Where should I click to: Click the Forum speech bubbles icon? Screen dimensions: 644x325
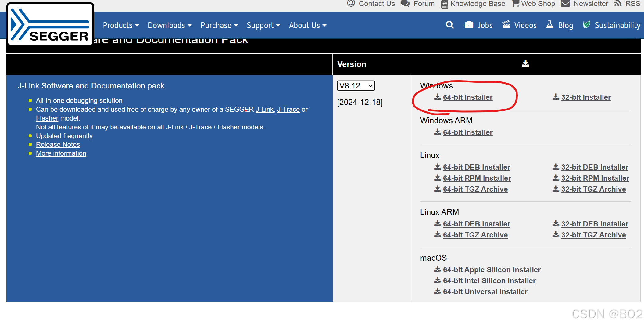pyautogui.click(x=405, y=3)
